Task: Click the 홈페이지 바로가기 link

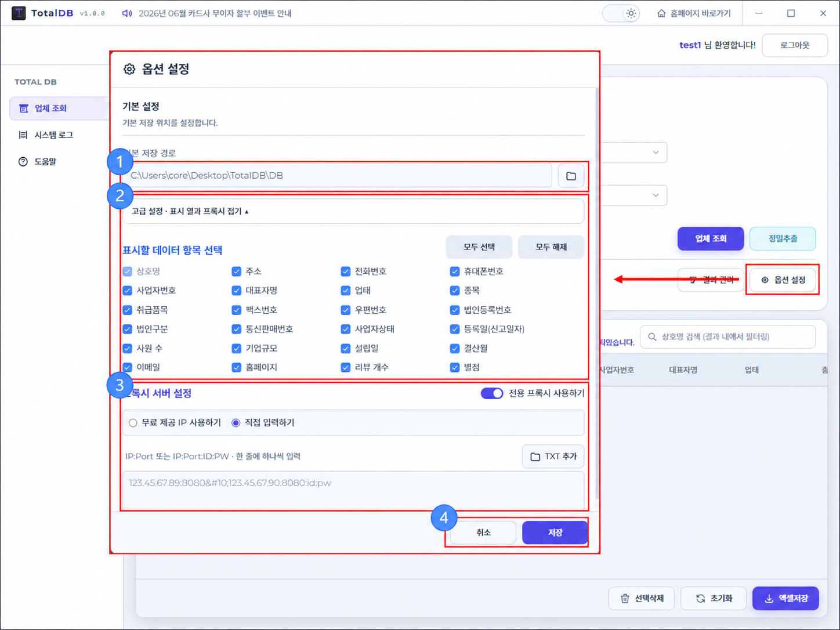Action: (x=694, y=13)
